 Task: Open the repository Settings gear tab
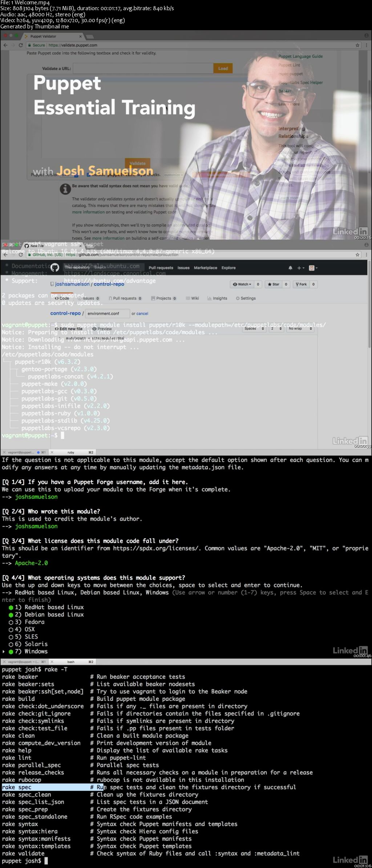pos(246,298)
